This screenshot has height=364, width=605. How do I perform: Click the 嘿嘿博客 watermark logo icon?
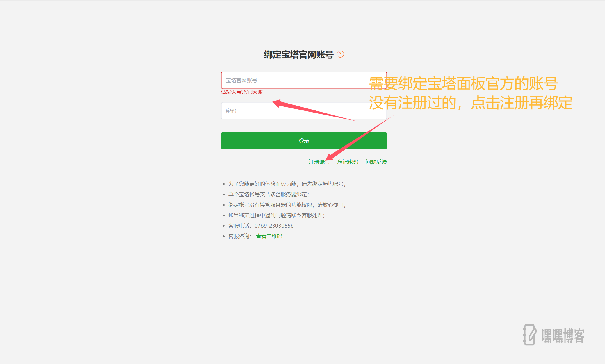tap(529, 335)
